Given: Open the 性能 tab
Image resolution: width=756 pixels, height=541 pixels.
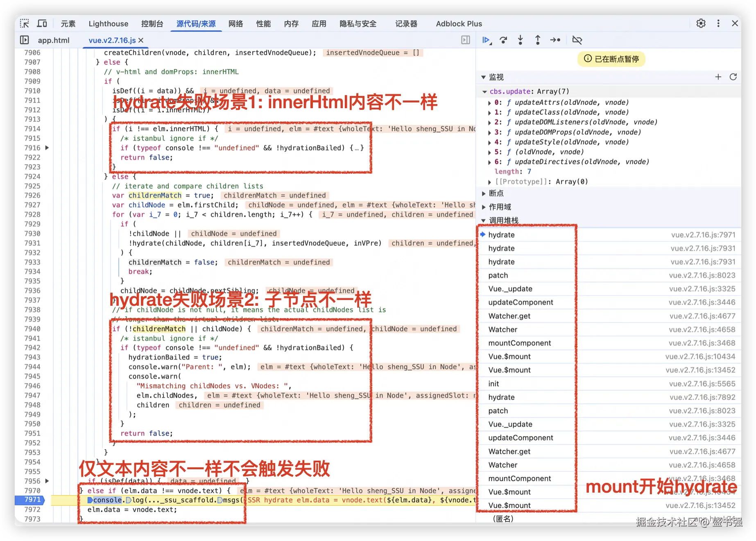Looking at the screenshot, I should [x=263, y=24].
